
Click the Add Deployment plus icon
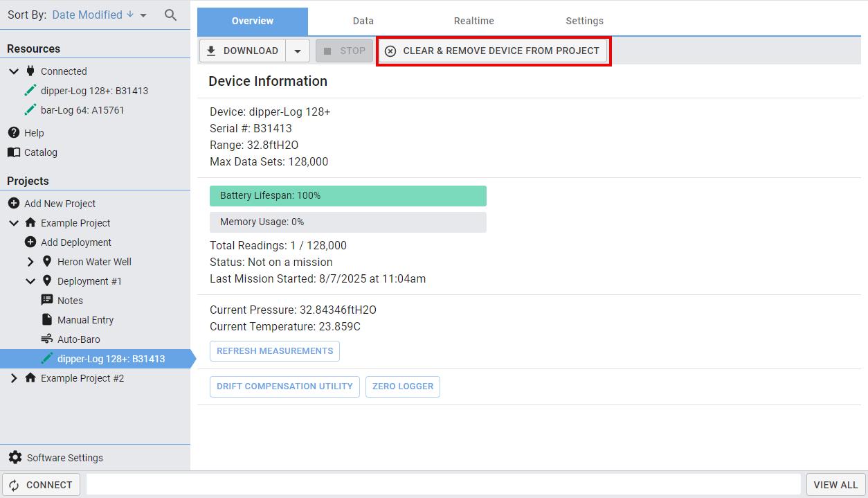point(30,242)
